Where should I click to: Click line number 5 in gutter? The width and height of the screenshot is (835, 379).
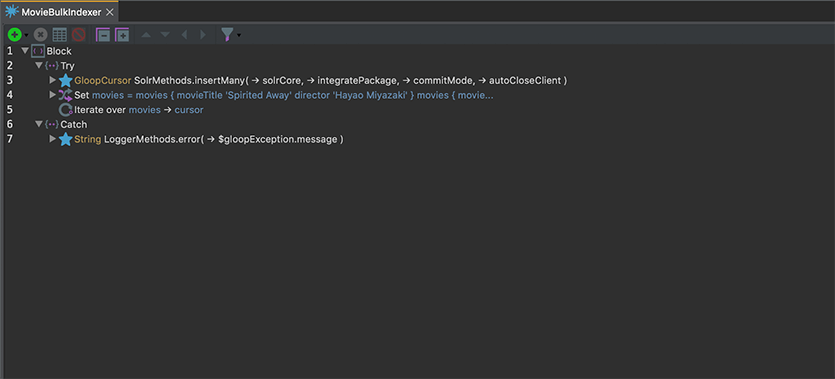10,110
